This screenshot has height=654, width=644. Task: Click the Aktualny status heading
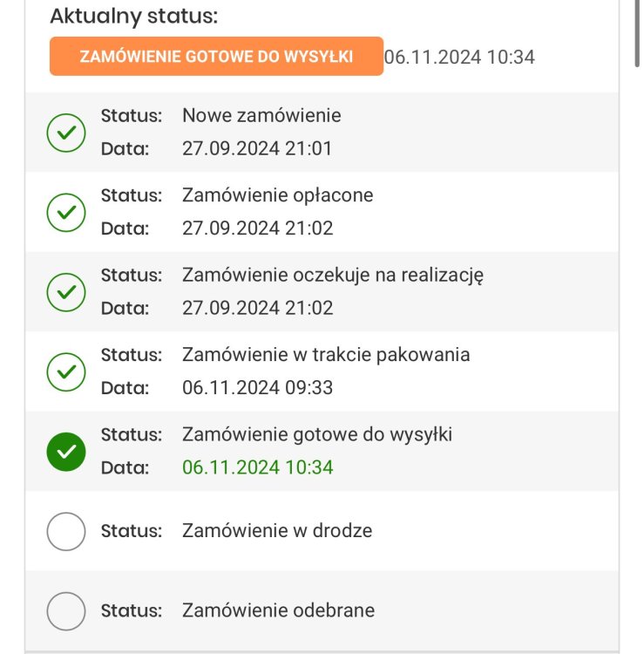pos(133,16)
